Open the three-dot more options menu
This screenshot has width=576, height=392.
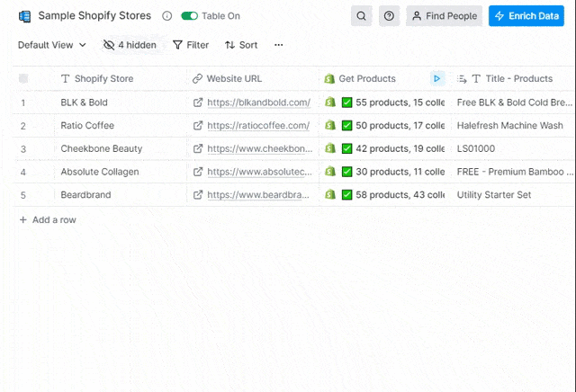pos(278,45)
